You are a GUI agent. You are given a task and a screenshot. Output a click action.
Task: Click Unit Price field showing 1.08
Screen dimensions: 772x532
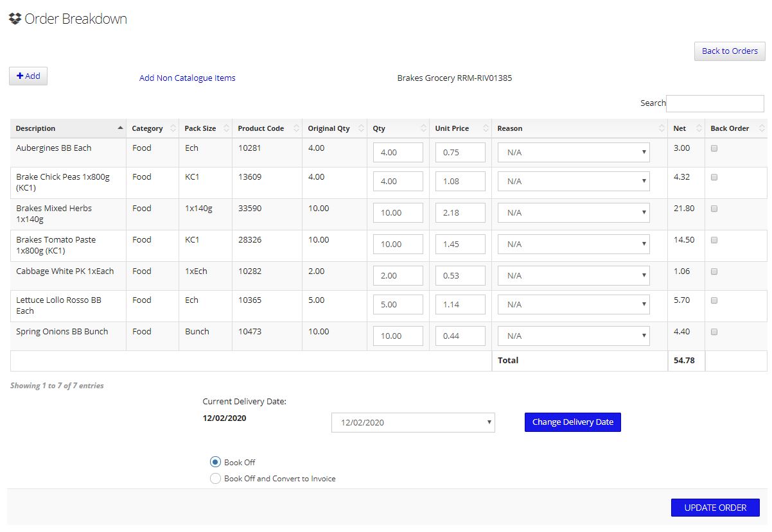point(461,182)
